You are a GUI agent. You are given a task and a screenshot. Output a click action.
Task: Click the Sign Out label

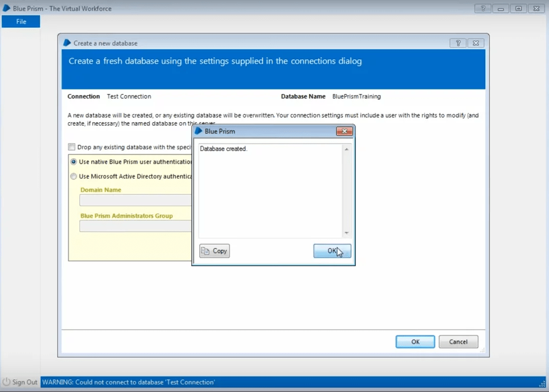pyautogui.click(x=25, y=382)
